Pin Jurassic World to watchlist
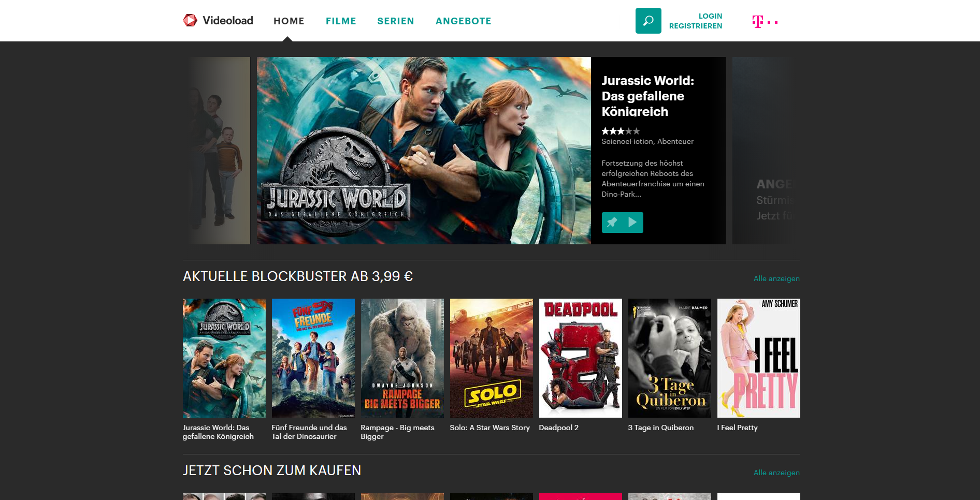The image size is (980, 500). [x=612, y=223]
